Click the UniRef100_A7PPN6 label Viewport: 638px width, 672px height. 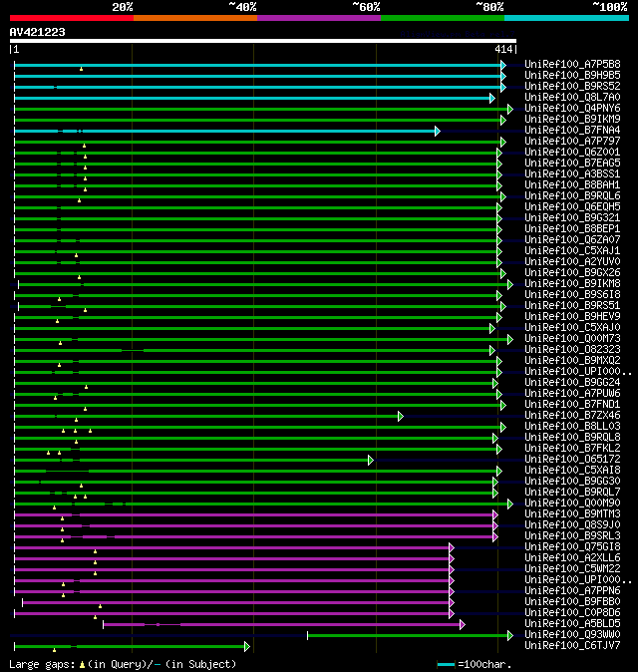pos(572,591)
